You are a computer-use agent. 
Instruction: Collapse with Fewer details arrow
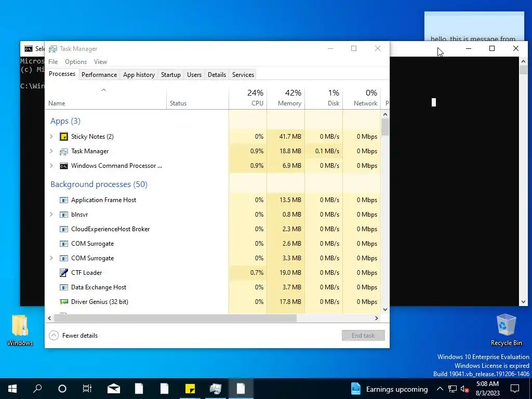54,336
